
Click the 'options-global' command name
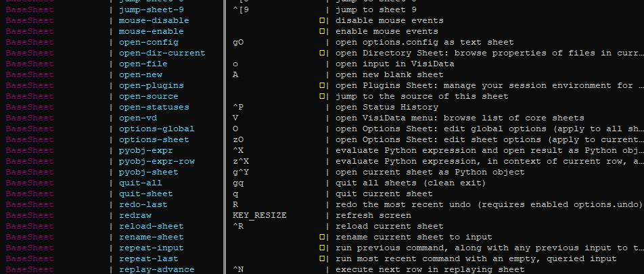pos(156,129)
